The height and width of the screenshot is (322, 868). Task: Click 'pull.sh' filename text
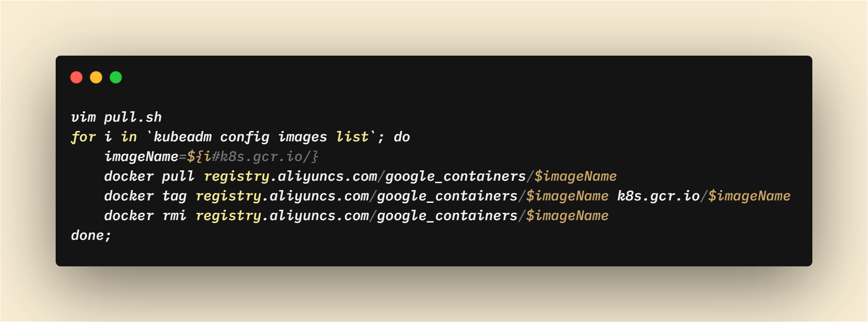point(133,117)
